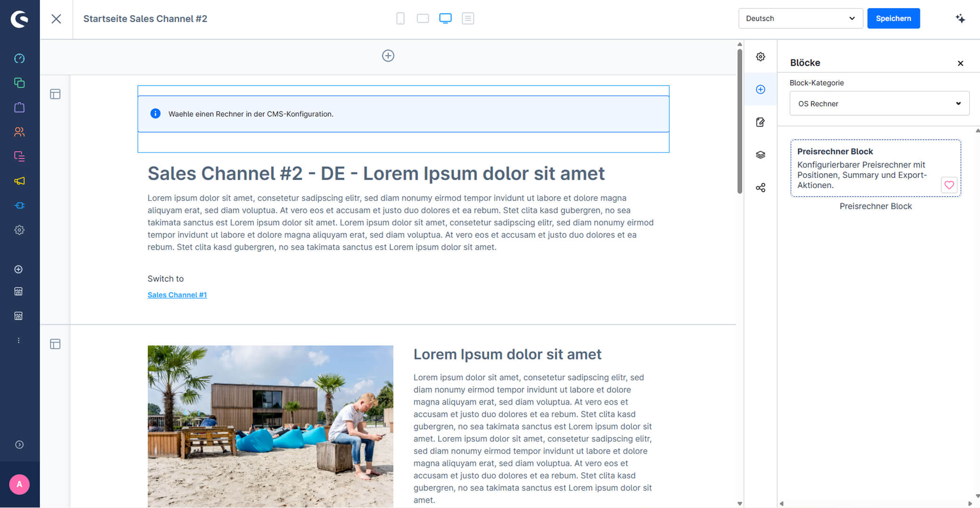Click the Speichern button
Screen dimensions: 980x508
tap(893, 18)
